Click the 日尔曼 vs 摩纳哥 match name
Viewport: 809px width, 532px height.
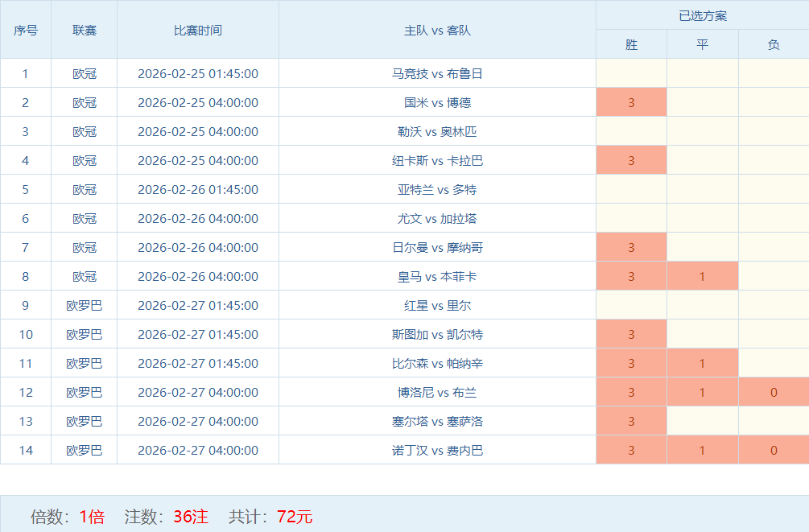pos(437,247)
